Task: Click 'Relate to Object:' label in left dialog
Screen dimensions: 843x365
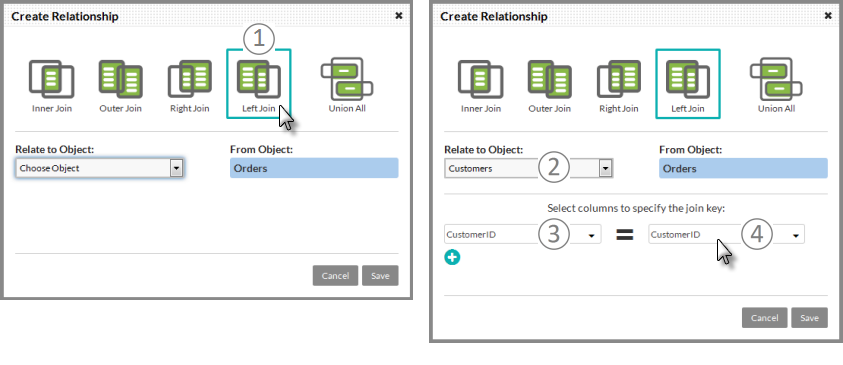Action: 54,149
